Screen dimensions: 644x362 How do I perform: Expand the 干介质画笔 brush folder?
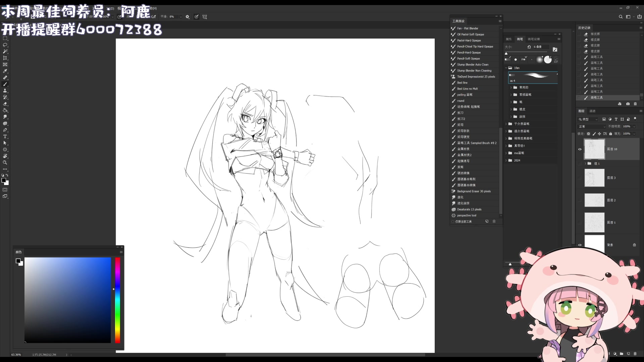(506, 124)
